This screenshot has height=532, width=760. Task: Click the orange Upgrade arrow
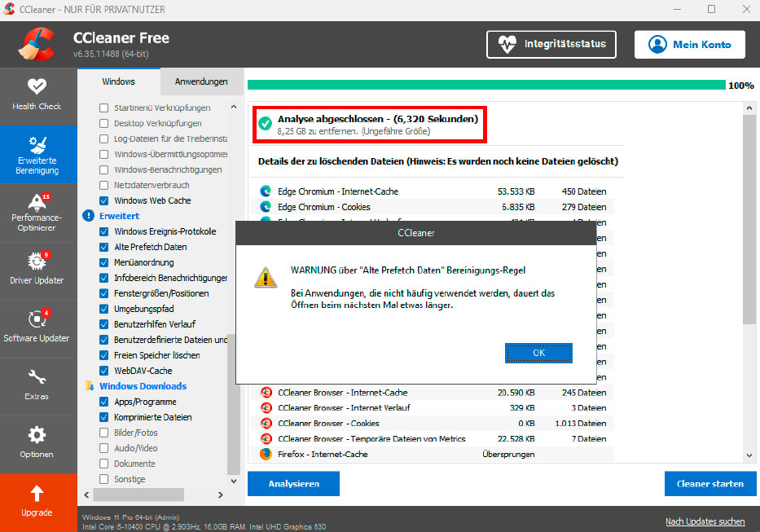pos(37,493)
